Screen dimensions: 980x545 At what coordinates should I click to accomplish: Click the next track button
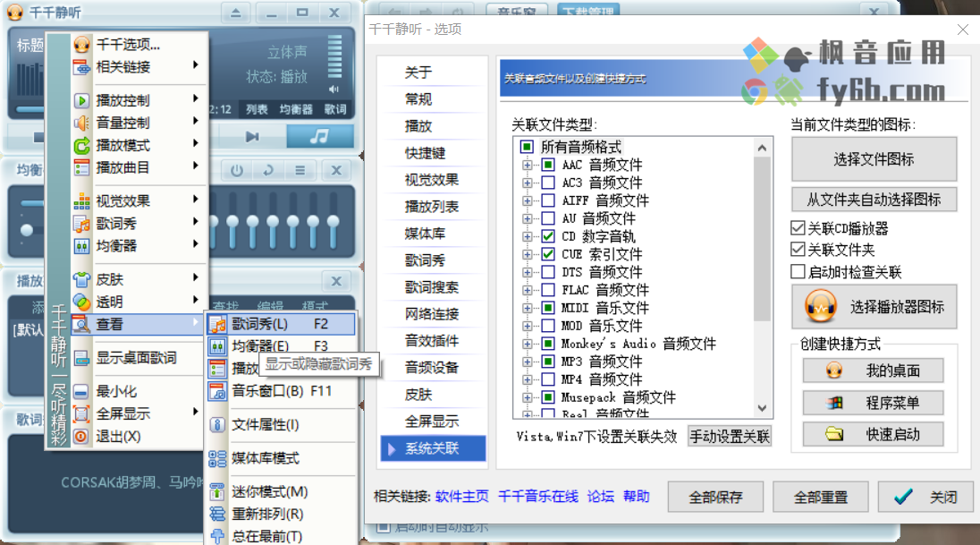252,136
